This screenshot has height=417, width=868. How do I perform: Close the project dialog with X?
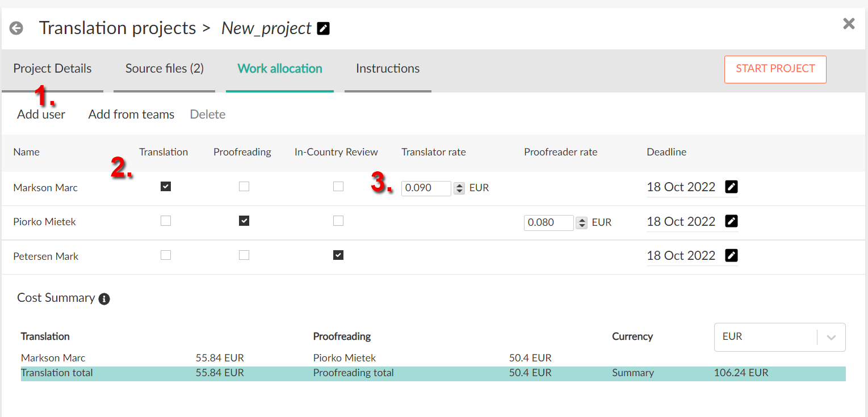point(849,23)
